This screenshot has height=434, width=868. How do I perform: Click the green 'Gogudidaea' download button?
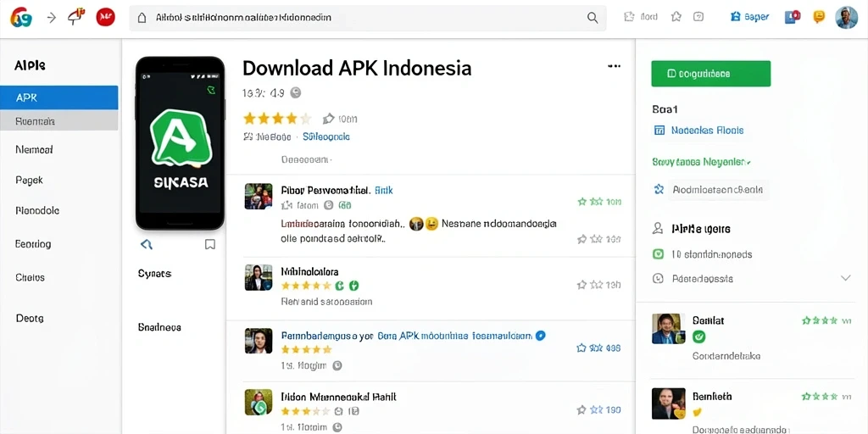pos(711,74)
